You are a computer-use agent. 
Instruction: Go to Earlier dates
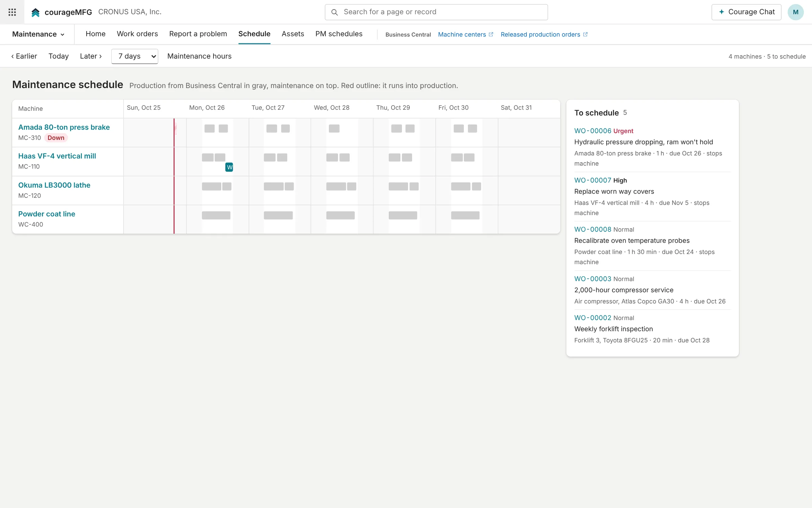24,56
